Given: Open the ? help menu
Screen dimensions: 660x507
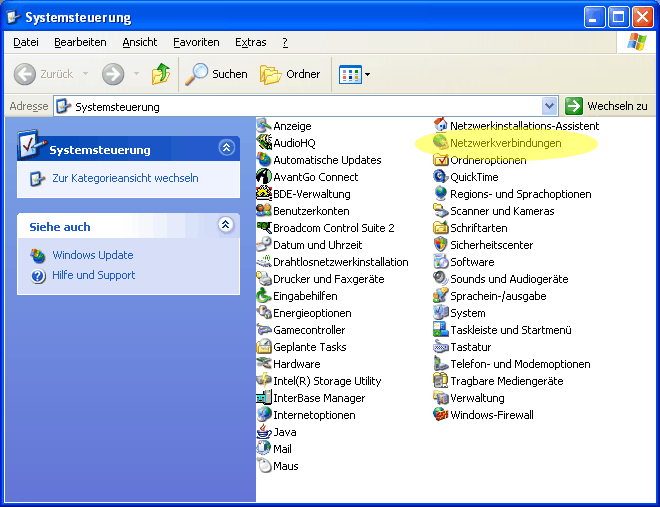Looking at the screenshot, I should (285, 42).
